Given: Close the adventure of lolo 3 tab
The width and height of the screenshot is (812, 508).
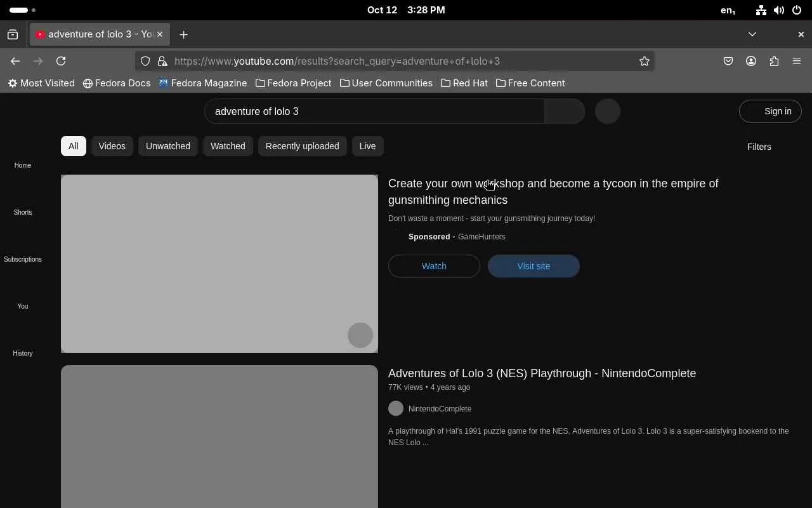Looking at the screenshot, I should point(160,34).
